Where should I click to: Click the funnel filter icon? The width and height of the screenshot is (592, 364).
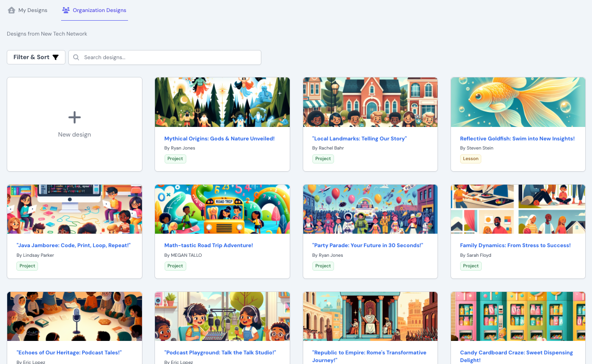point(55,57)
